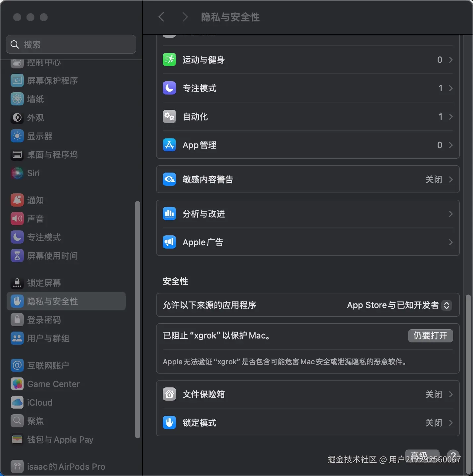Viewport: 473px width, 476px height.
Task: Click the 专注模式 moon icon in privacy list
Action: [169, 88]
